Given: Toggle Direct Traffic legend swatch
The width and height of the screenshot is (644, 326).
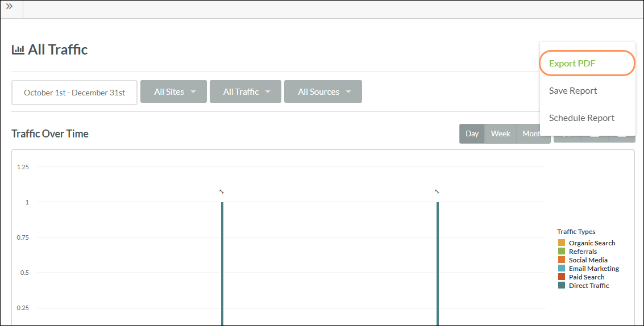Looking at the screenshot, I should pyautogui.click(x=562, y=285).
